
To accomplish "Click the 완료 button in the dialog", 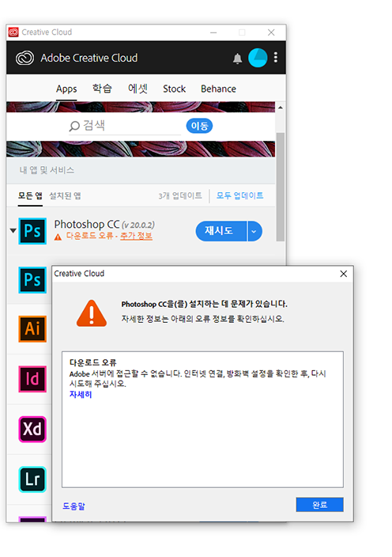I will tap(319, 505).
